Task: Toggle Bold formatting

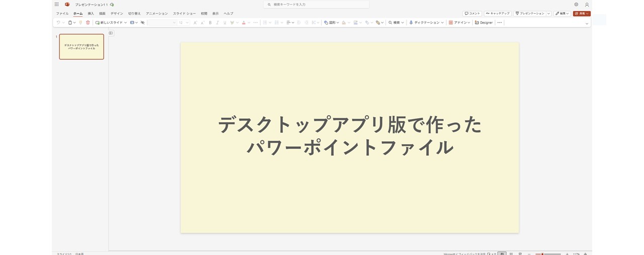Action: coord(210,23)
